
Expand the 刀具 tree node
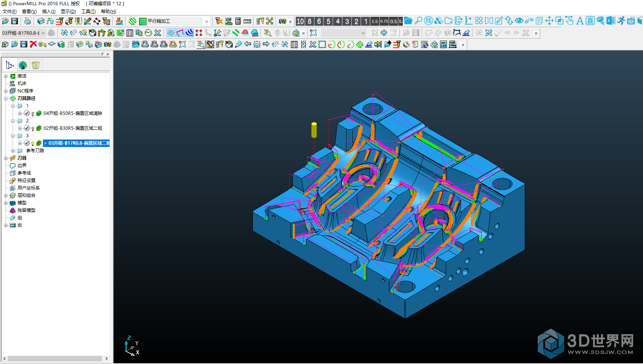(x=6, y=158)
